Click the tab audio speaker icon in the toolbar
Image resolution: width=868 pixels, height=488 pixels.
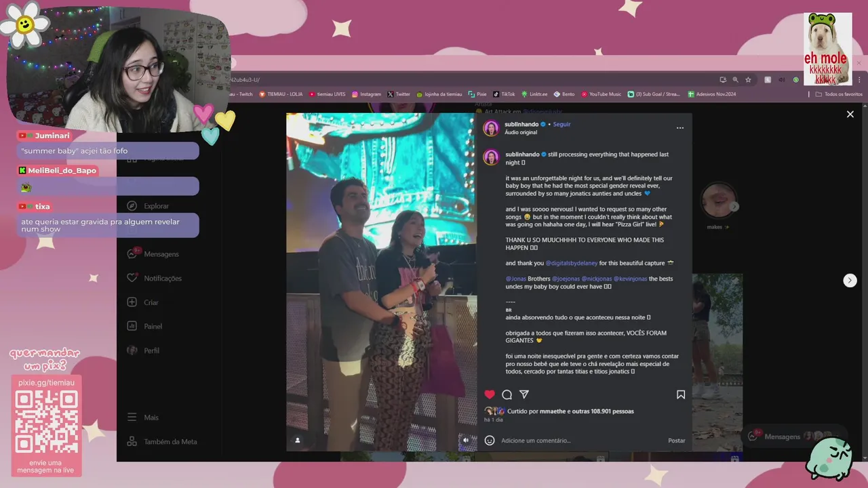[781, 80]
